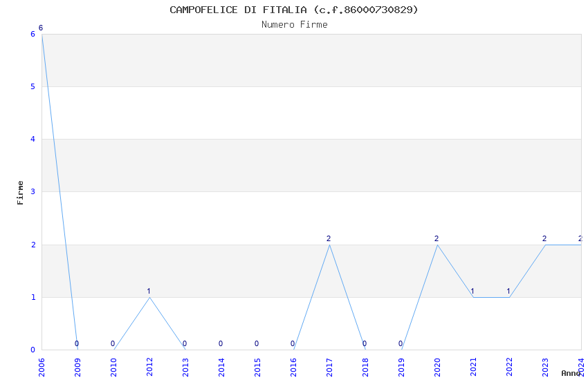Select the y-axis tick label 0
Viewport: 588px width, 380px height.
33,350
